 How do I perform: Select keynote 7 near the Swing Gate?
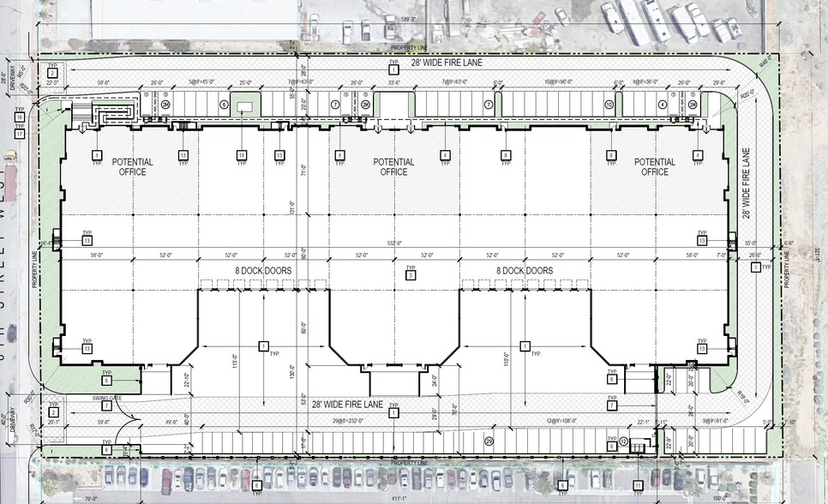[106, 406]
